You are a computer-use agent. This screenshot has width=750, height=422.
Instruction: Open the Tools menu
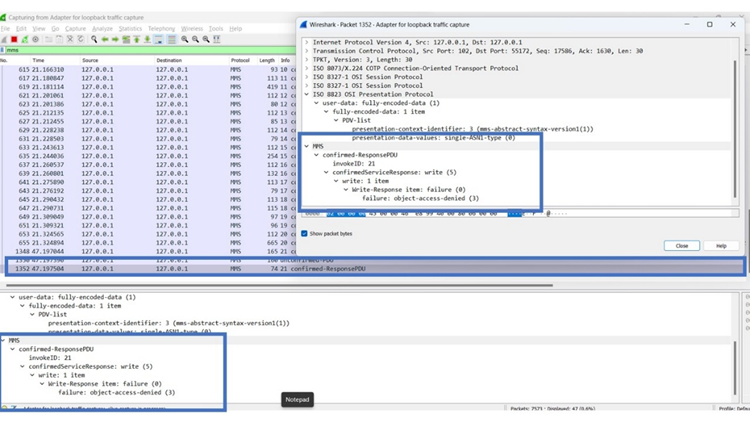pos(216,29)
